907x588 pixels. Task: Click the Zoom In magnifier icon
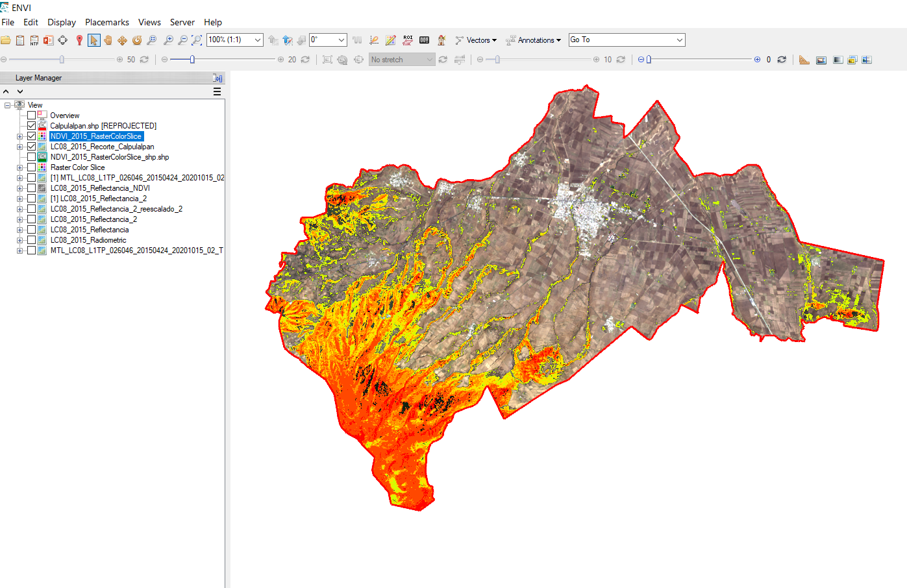point(168,40)
